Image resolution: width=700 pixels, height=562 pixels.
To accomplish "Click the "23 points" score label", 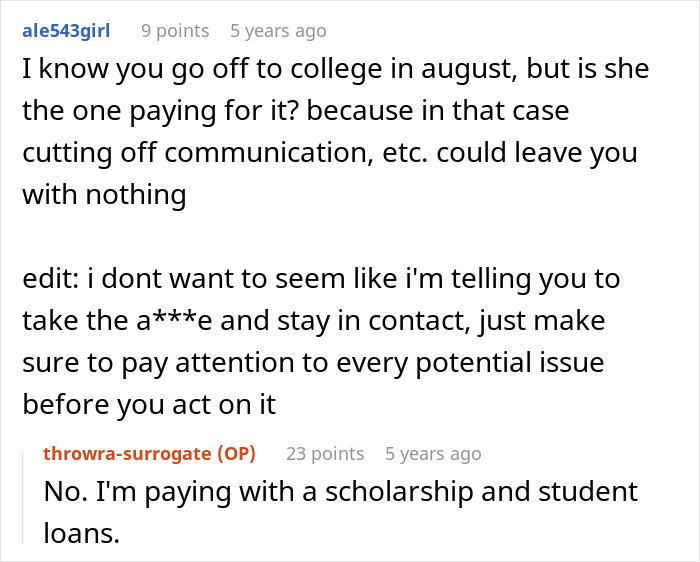I will [325, 454].
